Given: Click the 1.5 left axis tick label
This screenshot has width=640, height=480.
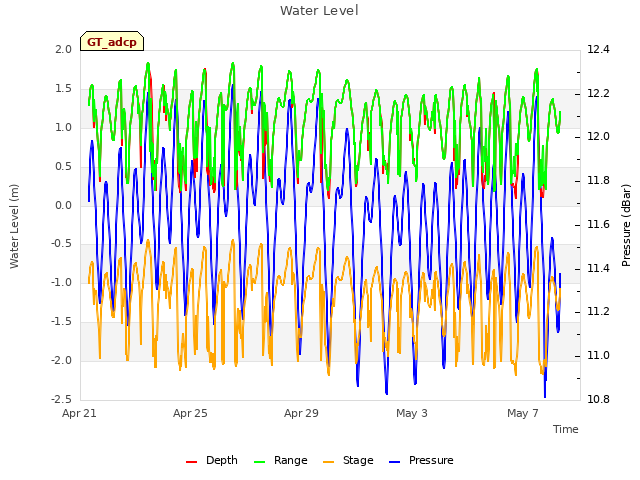Looking at the screenshot, I should click(63, 88).
